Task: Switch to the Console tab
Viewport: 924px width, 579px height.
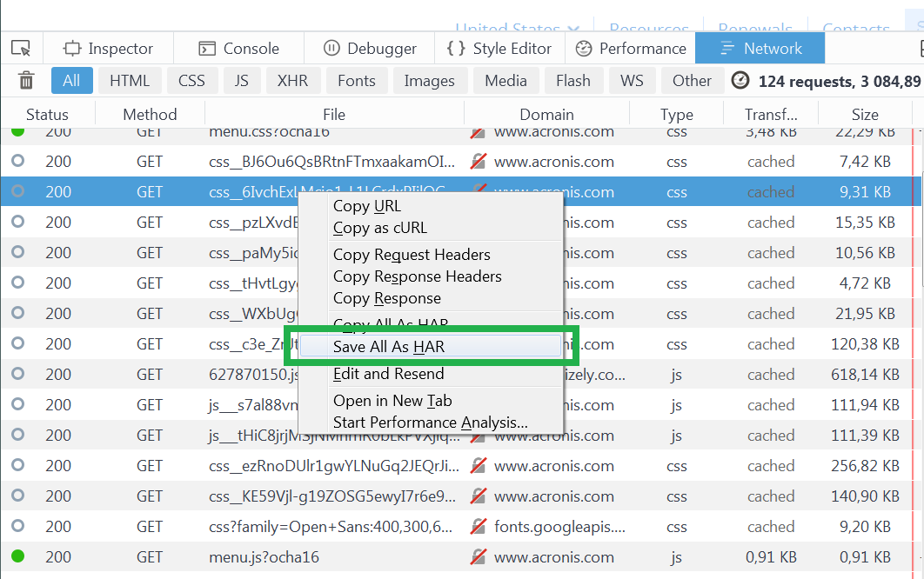Action: pyautogui.click(x=238, y=49)
